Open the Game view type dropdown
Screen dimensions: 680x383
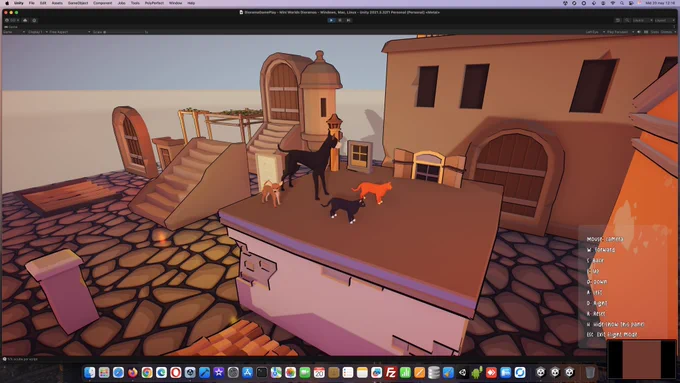pos(14,32)
